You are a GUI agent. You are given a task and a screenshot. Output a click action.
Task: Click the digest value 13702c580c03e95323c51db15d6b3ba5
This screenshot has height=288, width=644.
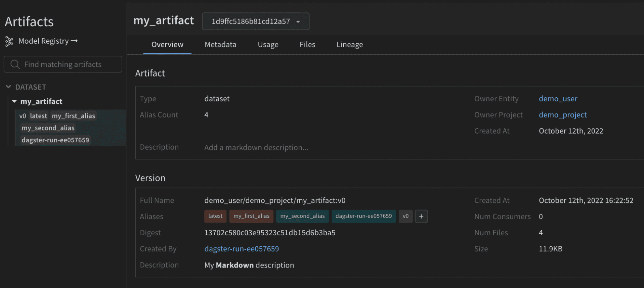pos(270,233)
